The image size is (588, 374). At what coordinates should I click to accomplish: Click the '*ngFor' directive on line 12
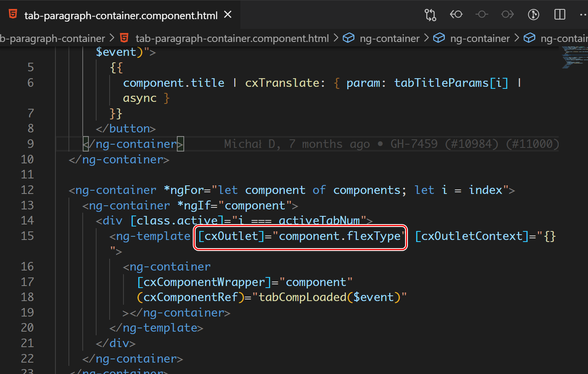[x=184, y=190]
